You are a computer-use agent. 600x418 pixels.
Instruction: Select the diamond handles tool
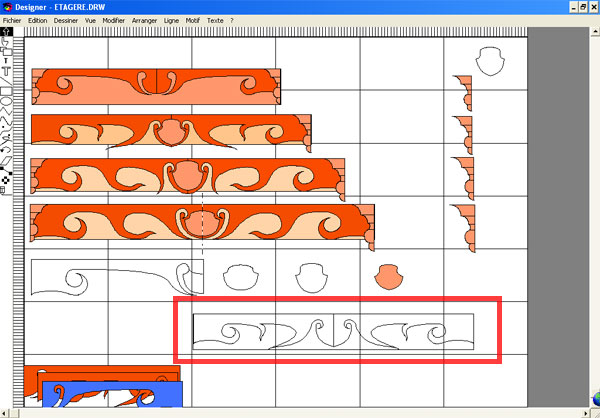[x=6, y=180]
